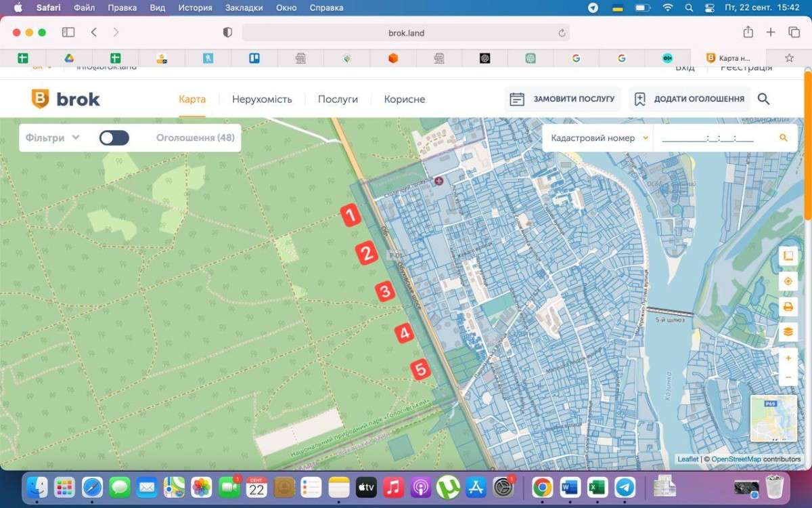Click the brok logo in header
The image size is (812, 508).
point(66,99)
